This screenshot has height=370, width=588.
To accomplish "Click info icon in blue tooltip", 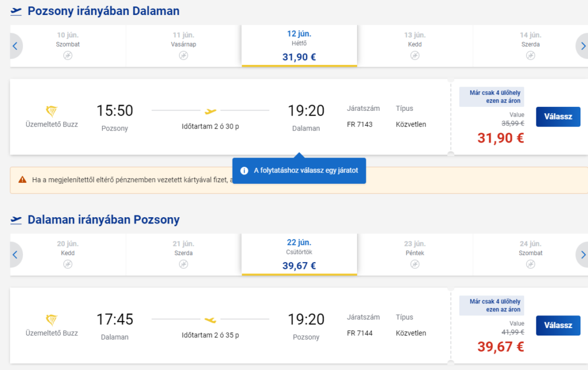I will click(x=244, y=171).
